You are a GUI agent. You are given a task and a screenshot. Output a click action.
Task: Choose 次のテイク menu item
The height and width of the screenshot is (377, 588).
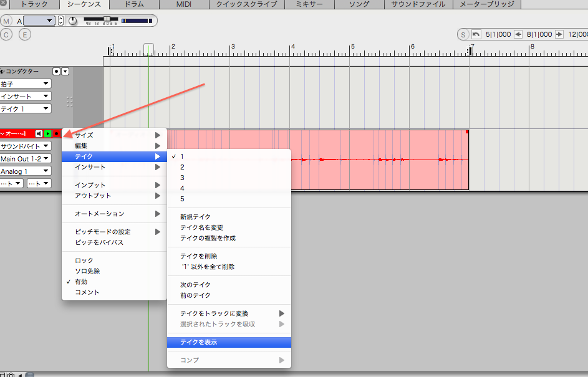point(229,285)
